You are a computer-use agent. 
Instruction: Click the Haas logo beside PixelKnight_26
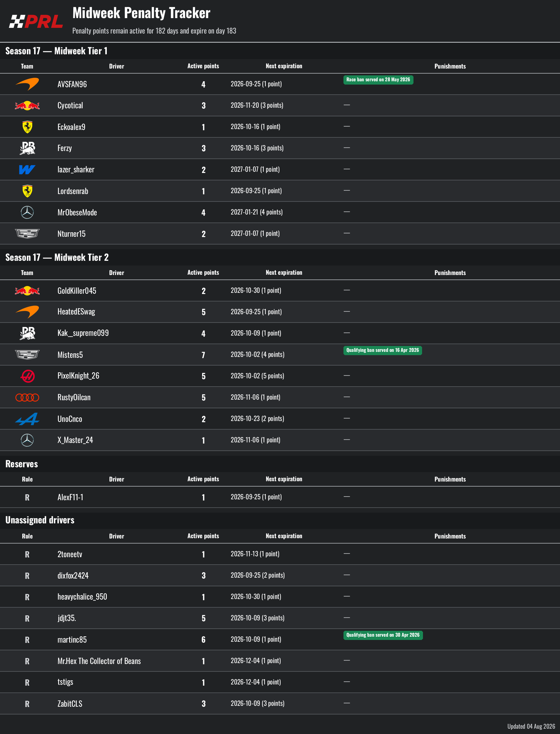coord(27,376)
